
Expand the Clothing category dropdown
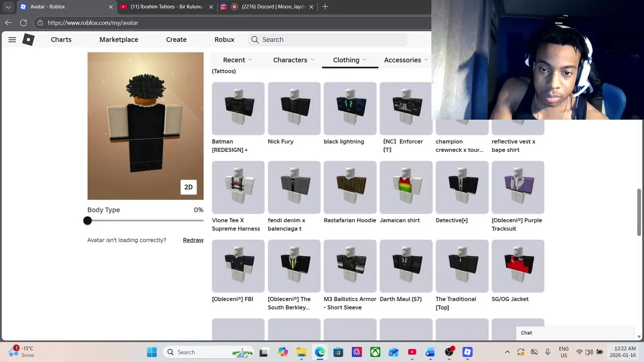click(350, 60)
